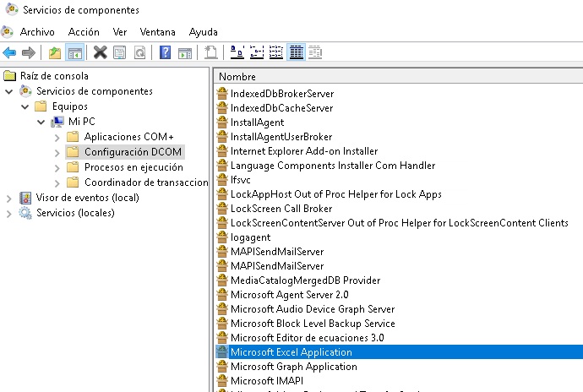Click the Back arrow in the toolbar
The width and height of the screenshot is (583, 392).
(x=10, y=52)
